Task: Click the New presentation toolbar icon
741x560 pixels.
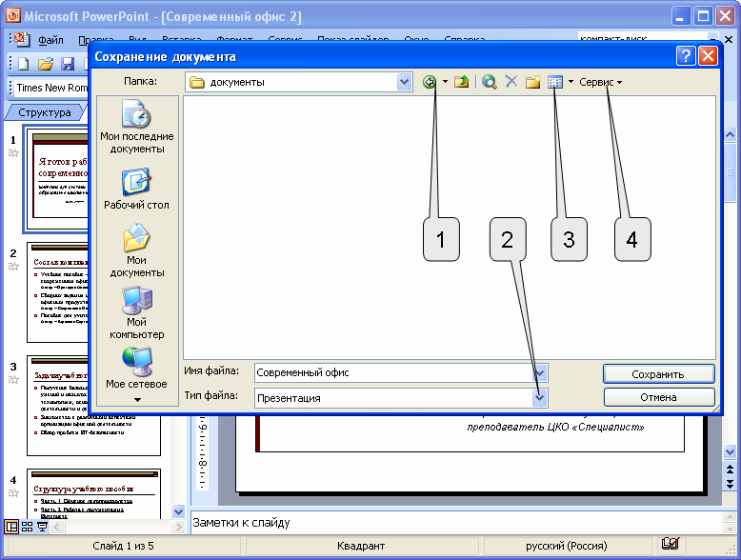Action: pos(23,64)
